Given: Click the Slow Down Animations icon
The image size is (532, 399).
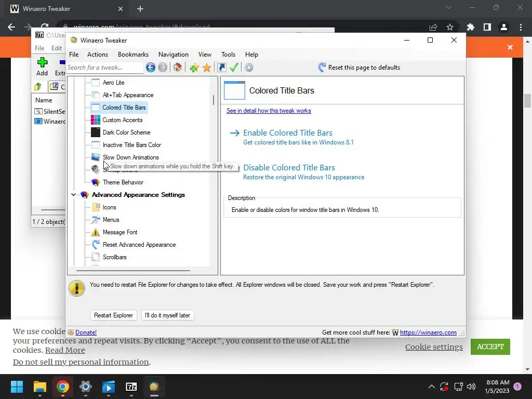Looking at the screenshot, I should pos(96,157).
